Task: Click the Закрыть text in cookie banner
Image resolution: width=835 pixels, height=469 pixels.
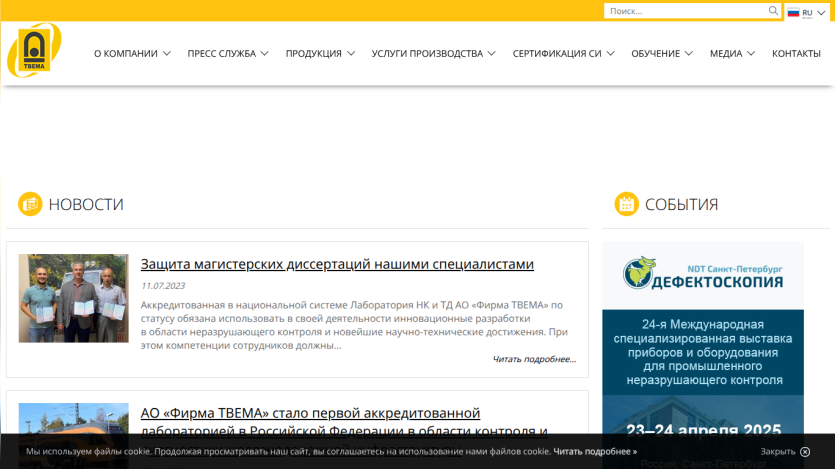Action: pos(777,451)
